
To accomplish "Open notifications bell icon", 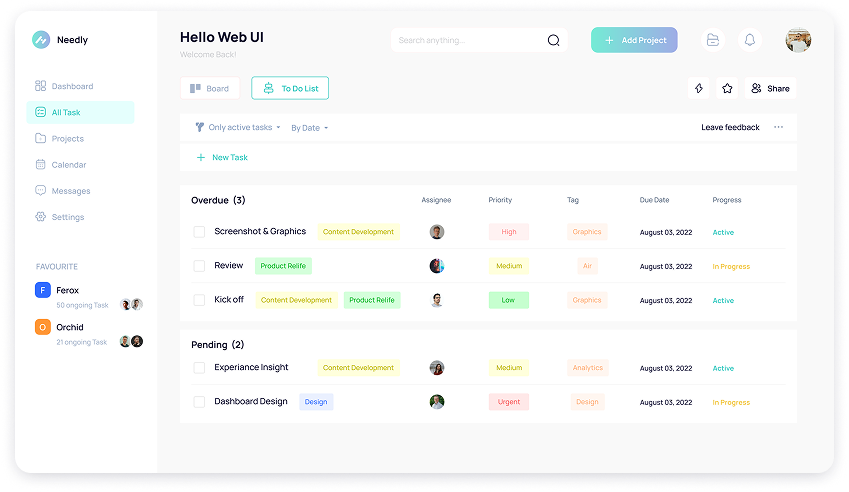I will (x=750, y=40).
